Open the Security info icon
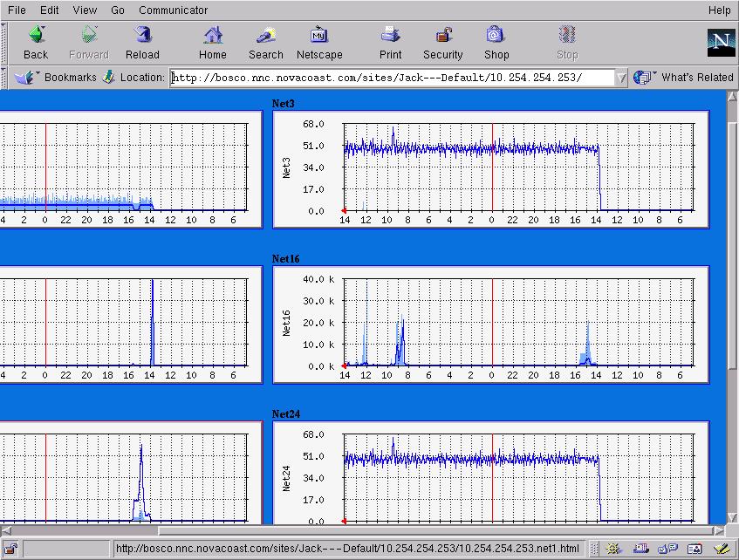 click(x=443, y=36)
